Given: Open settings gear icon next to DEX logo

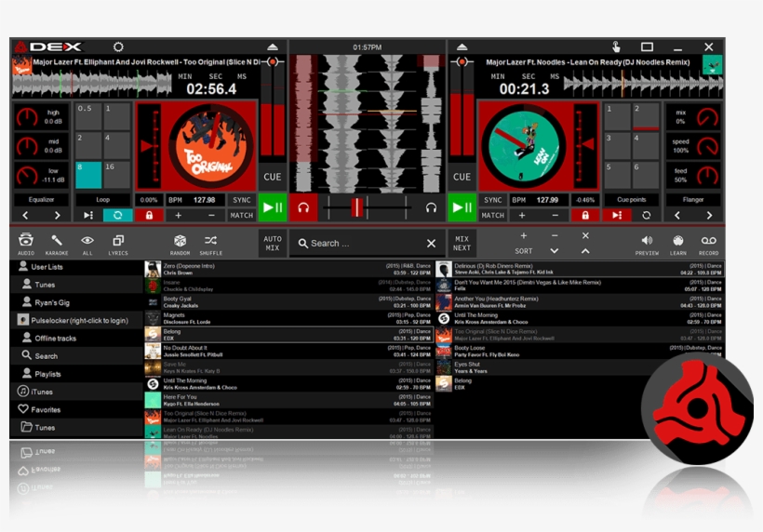Looking at the screenshot, I should click(x=118, y=47).
